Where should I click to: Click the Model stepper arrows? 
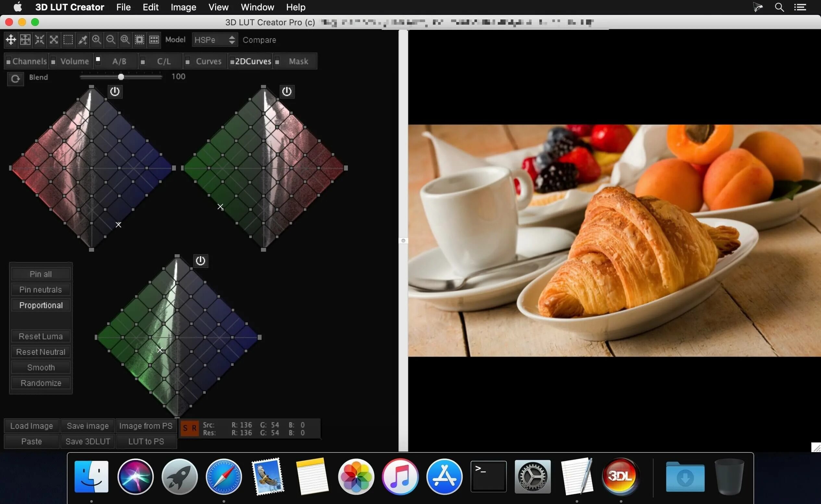(x=232, y=39)
